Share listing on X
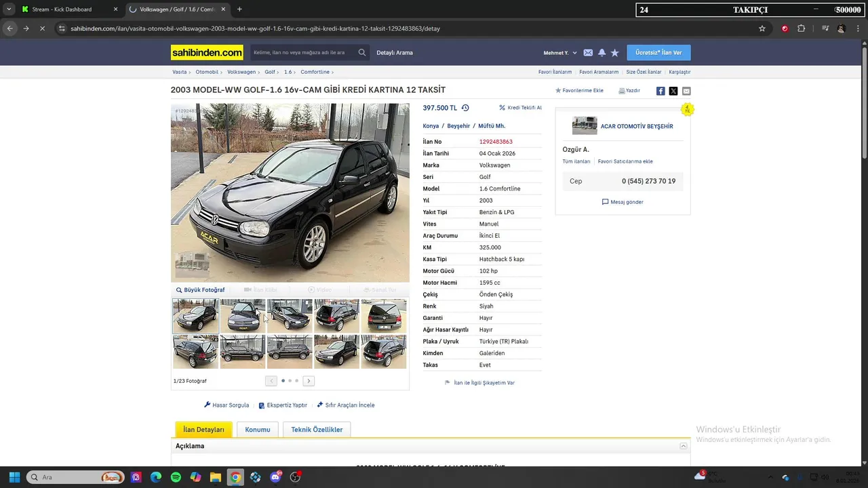Viewport: 868px width, 488px height. click(673, 91)
